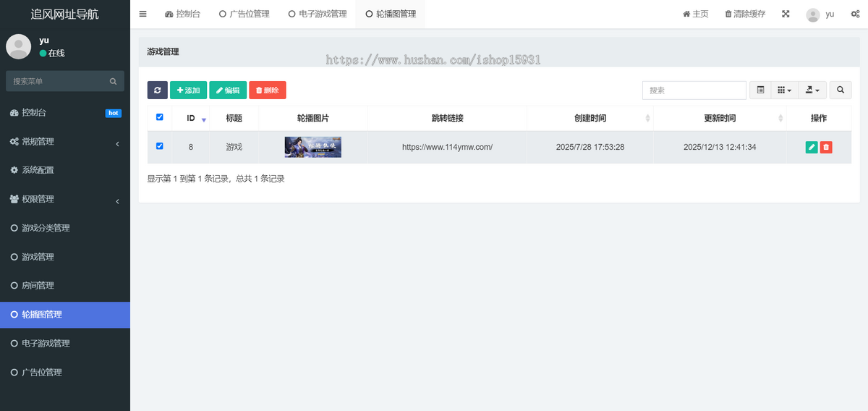The image size is (868, 411).
Task: Expand the 权限管理 sidebar menu
Action: pos(65,199)
